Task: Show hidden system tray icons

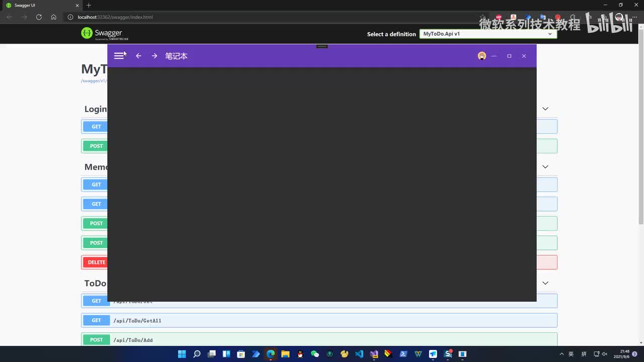Action: 562,354
